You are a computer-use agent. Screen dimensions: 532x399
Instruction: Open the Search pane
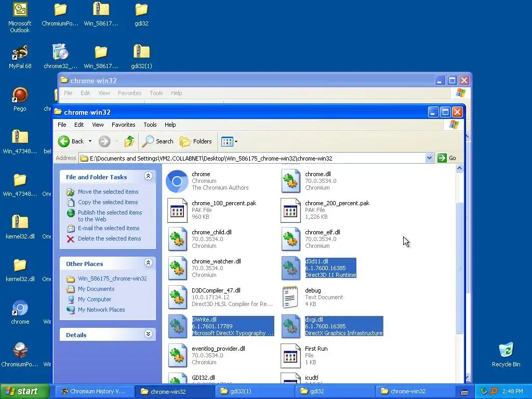pos(158,141)
